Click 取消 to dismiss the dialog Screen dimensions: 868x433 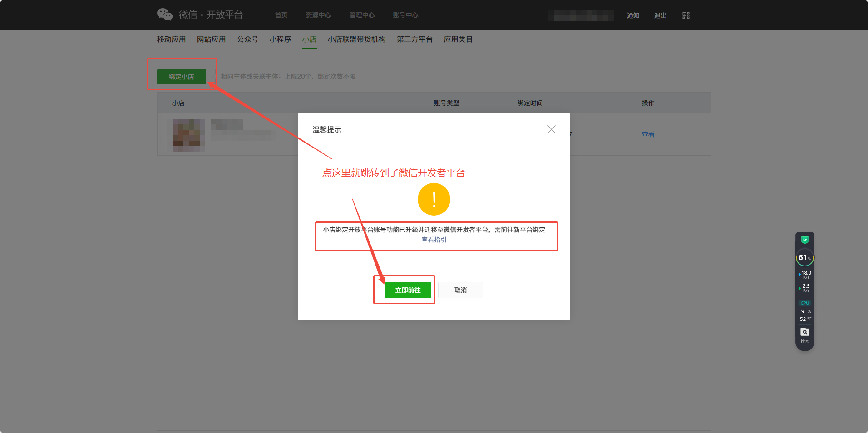[460, 290]
